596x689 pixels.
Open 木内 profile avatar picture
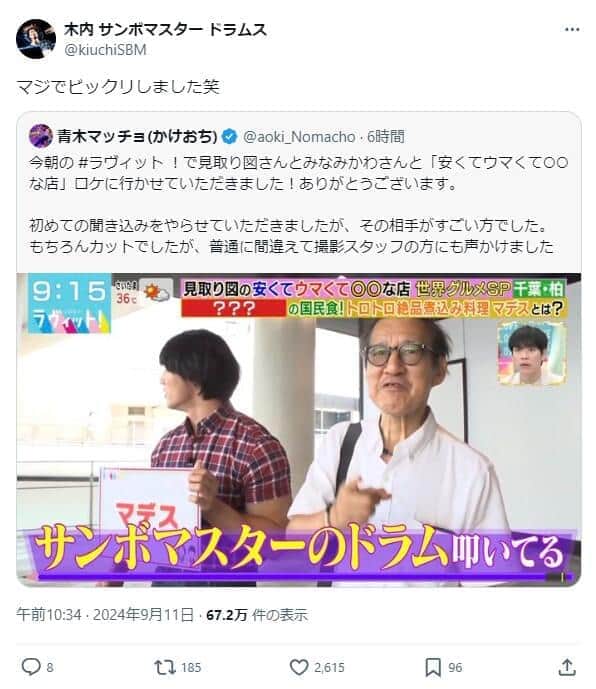(x=36, y=39)
